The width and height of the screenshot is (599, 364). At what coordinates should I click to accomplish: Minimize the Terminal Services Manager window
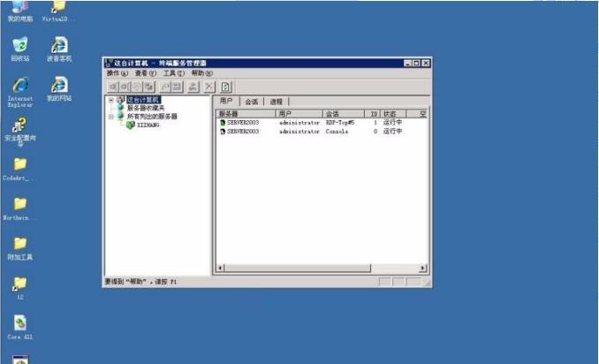pos(407,63)
